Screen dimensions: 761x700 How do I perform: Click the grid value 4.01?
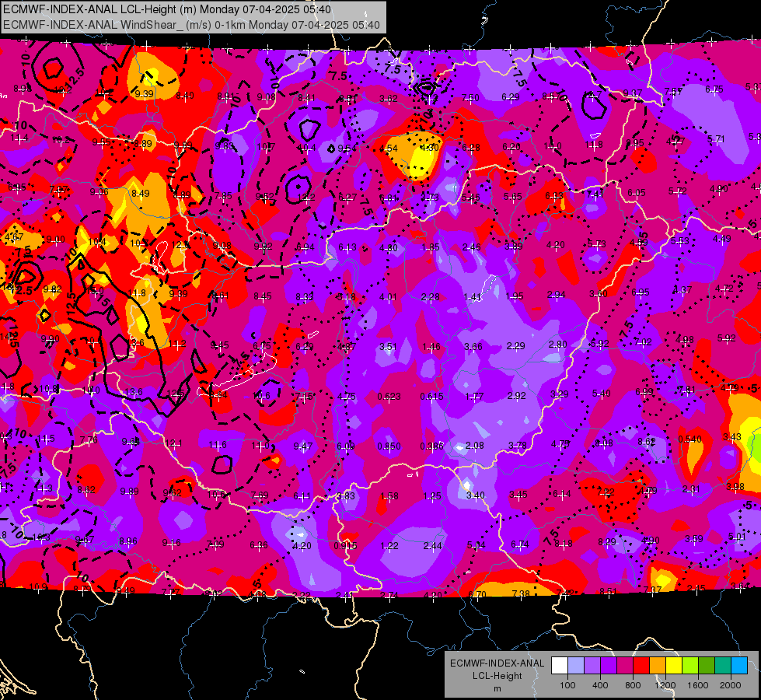coord(388,297)
